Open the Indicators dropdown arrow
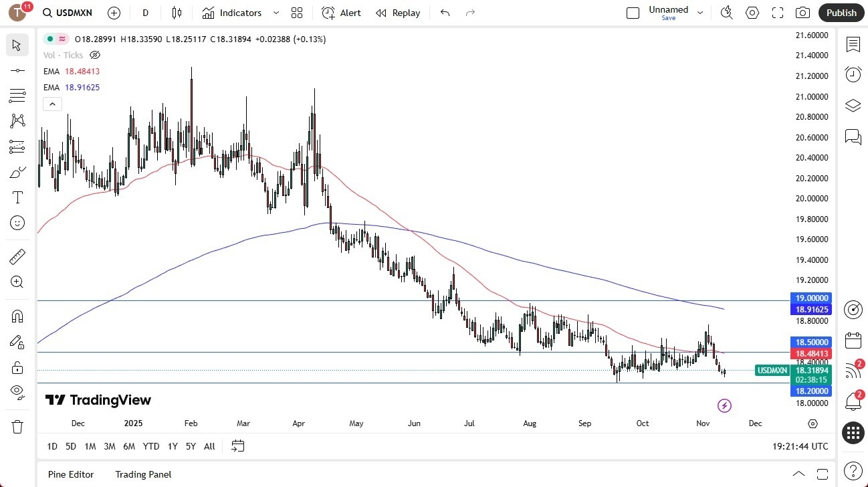 point(276,13)
